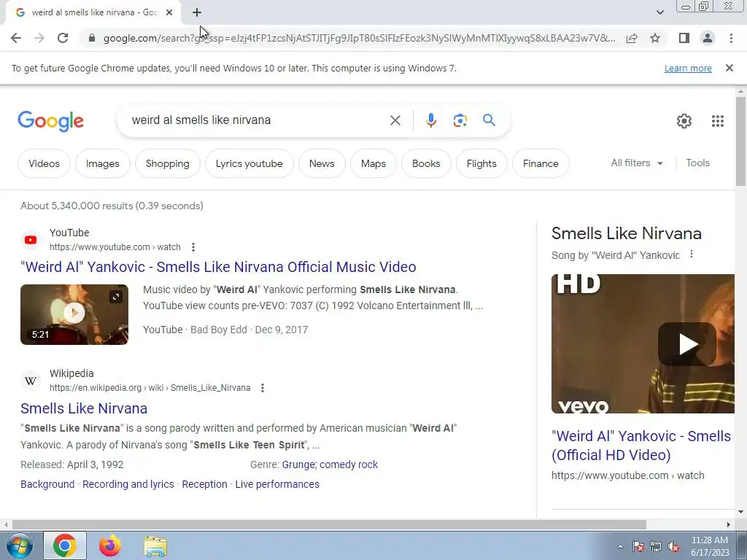
Task: Open knowledge panel more options dots
Action: pyautogui.click(x=692, y=254)
